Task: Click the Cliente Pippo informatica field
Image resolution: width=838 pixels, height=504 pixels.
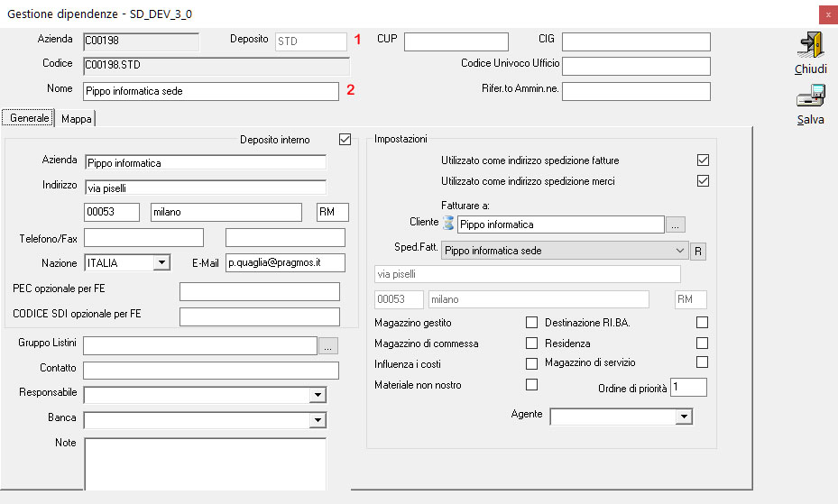Action: (x=561, y=225)
